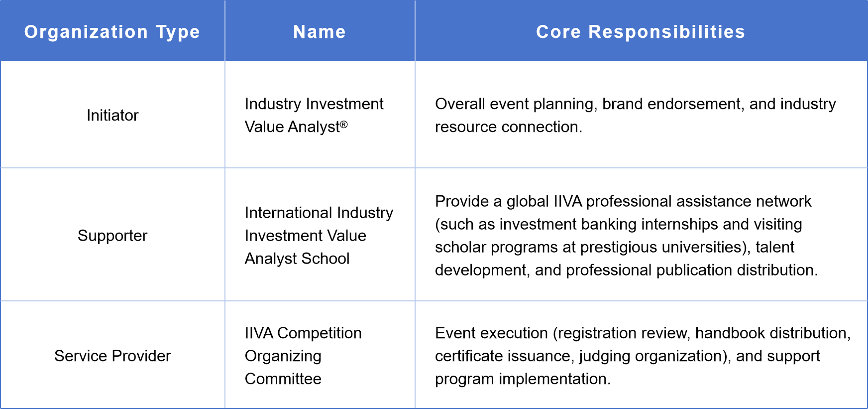Image resolution: width=868 pixels, height=409 pixels.
Task: Click the Core Responsibilities column header
Action: [641, 32]
